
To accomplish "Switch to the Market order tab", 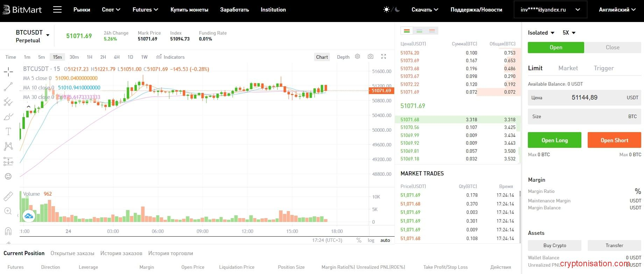I will point(568,68).
